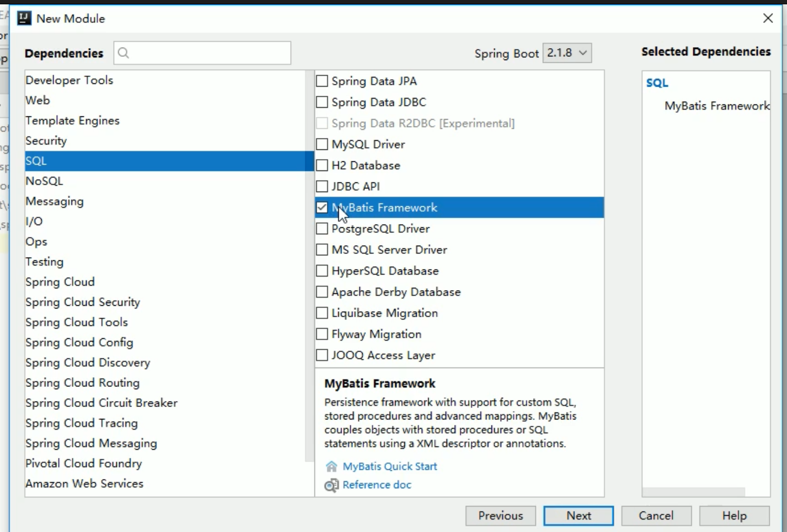Tick the JDBC API checkbox

click(x=322, y=187)
